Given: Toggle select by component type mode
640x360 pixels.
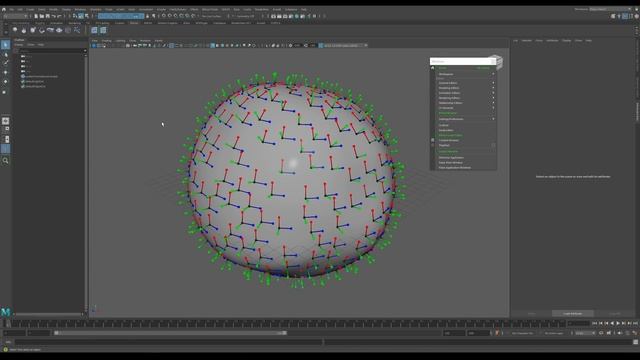Looking at the screenshot, I should coord(87,16).
